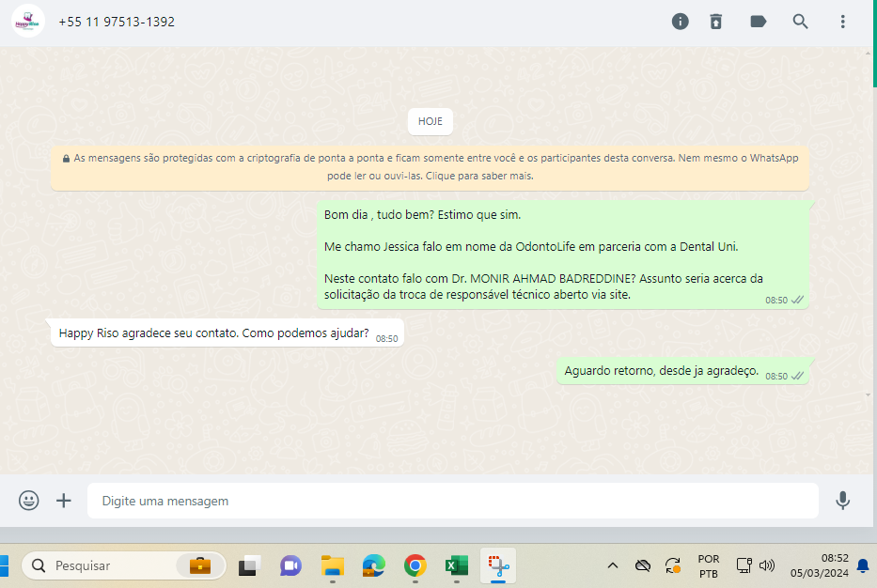
Task: Open the Snipping Tool taskbar icon
Action: 498,565
